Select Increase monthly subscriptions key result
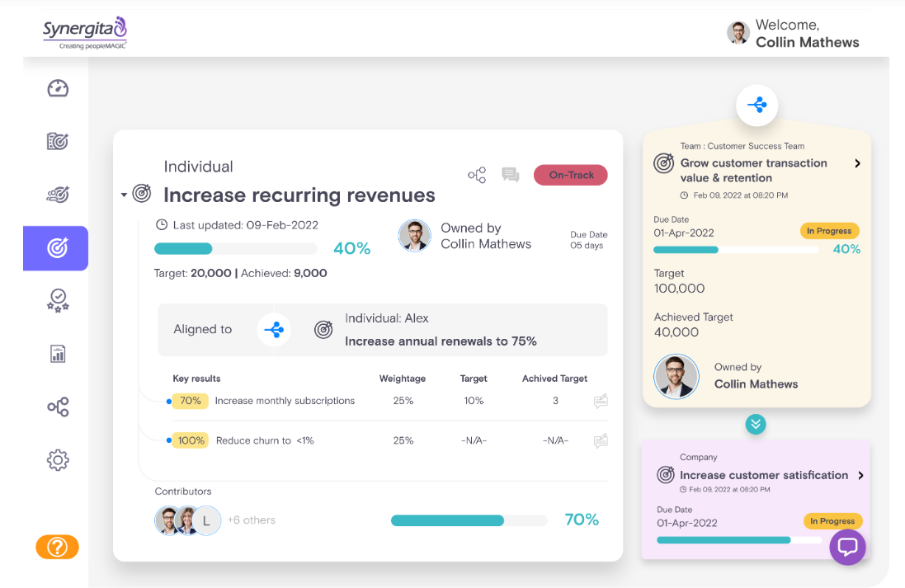This screenshot has height=588, width=905. point(285,401)
